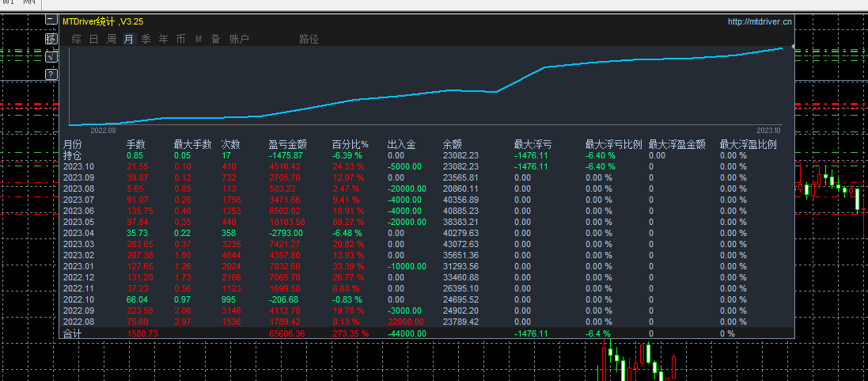Switch to the 季 quarterly tab
This screenshot has height=381, width=868.
146,39
